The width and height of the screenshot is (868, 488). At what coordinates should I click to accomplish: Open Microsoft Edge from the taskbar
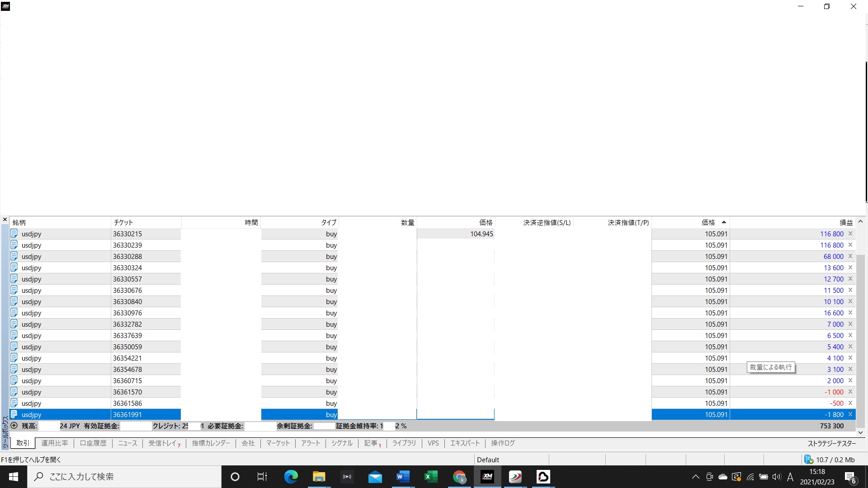291,477
